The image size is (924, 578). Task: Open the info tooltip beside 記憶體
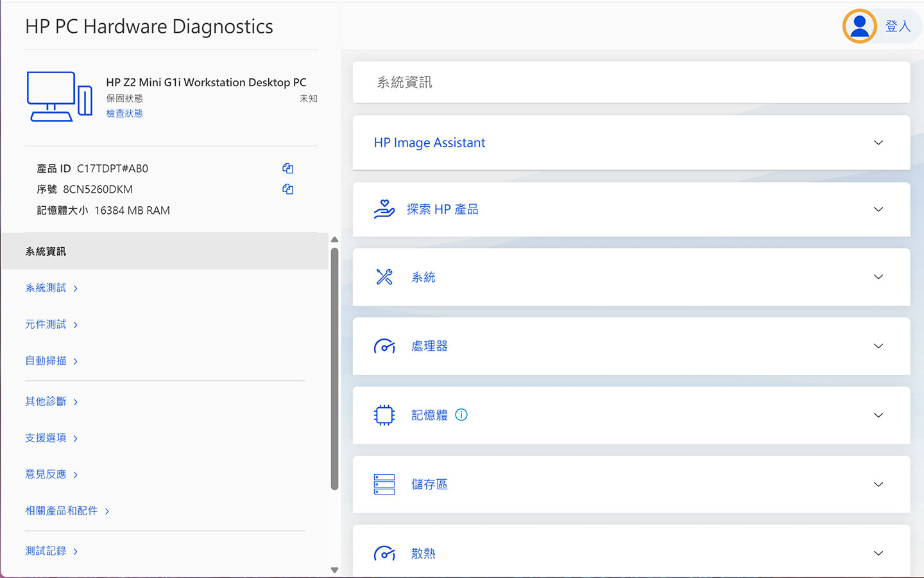(x=461, y=415)
